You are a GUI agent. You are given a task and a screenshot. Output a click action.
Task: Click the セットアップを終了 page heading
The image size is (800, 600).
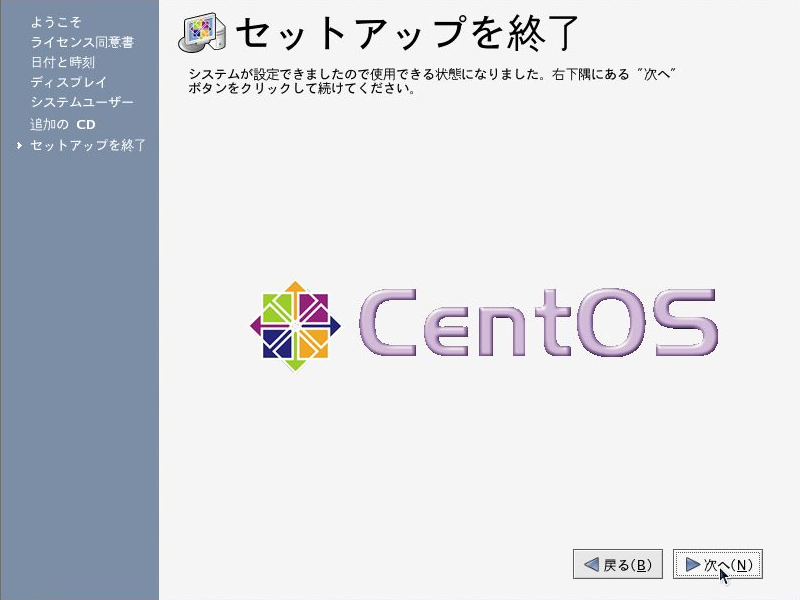tap(407, 33)
